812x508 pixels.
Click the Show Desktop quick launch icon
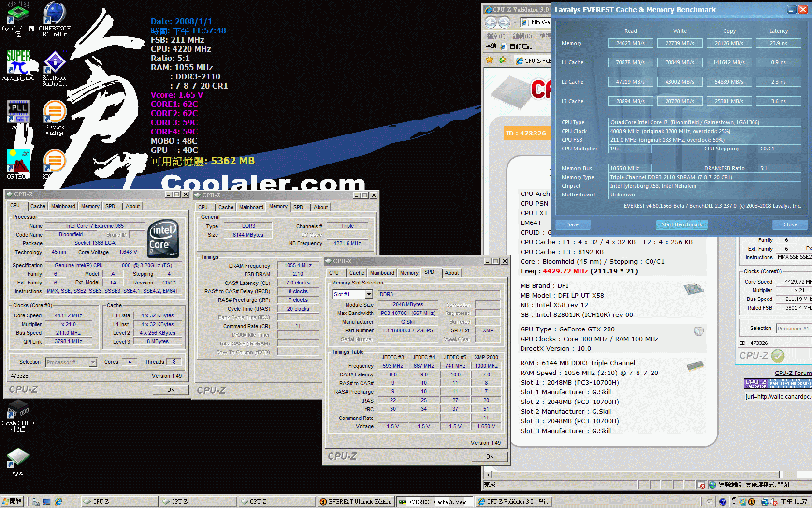tap(47, 502)
